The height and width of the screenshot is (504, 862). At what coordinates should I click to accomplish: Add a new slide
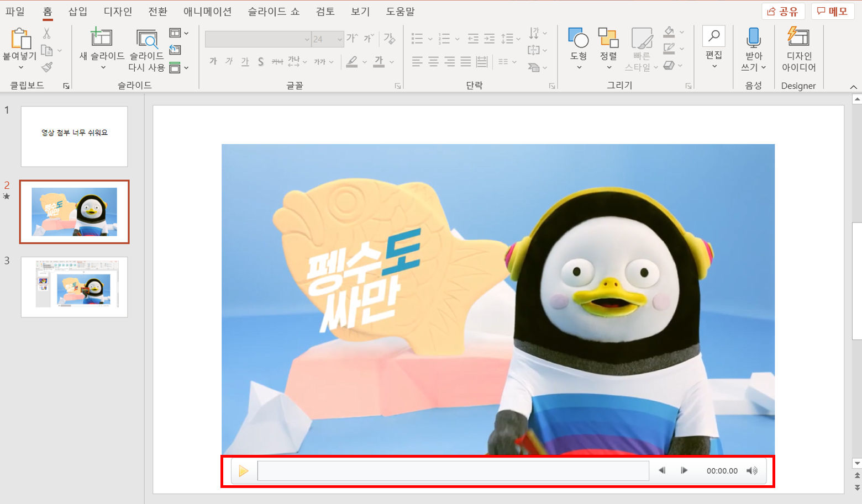(102, 38)
